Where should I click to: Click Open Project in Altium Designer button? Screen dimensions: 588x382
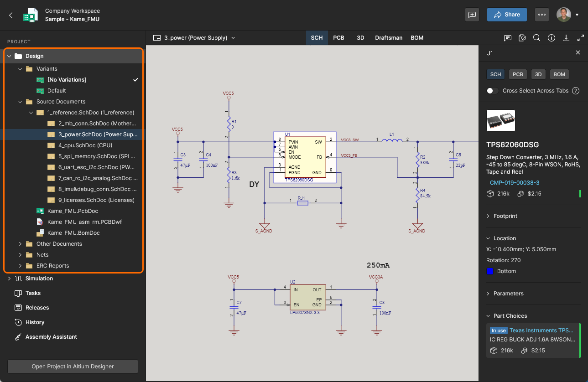73,367
